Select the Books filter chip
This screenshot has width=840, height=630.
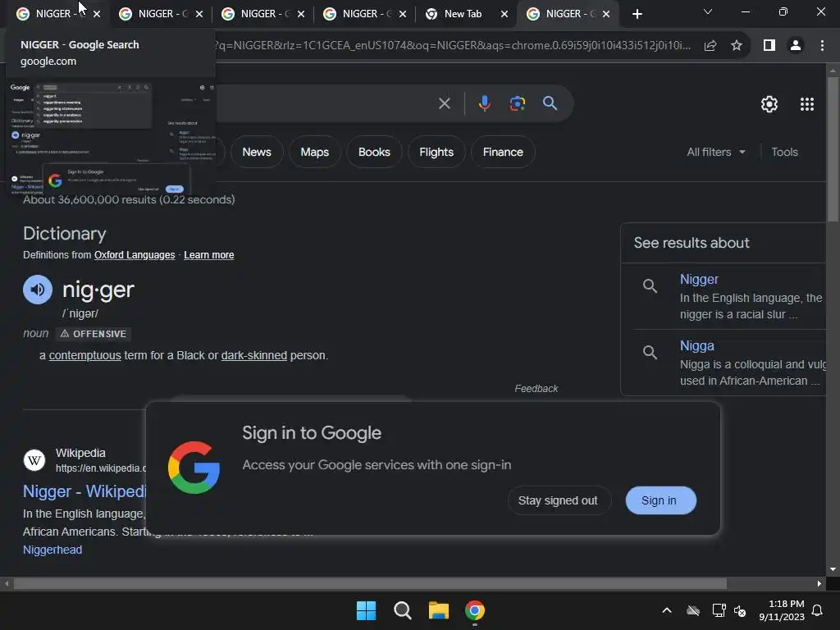(x=374, y=152)
